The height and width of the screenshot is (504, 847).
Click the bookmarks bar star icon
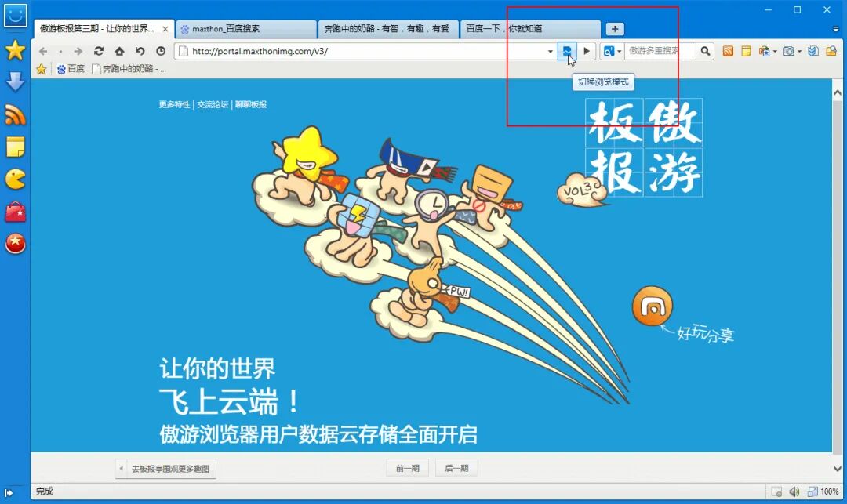(41, 69)
